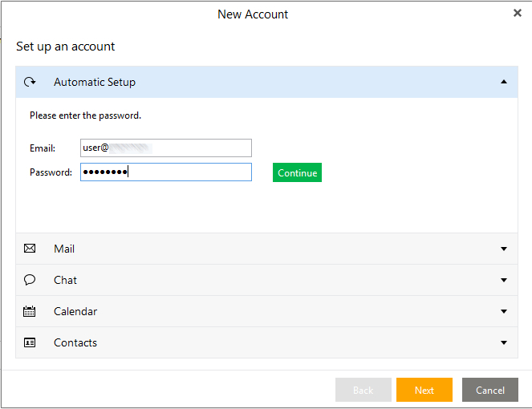The height and width of the screenshot is (409, 532).
Task: Click the grayed-out Back button
Action: coord(363,390)
